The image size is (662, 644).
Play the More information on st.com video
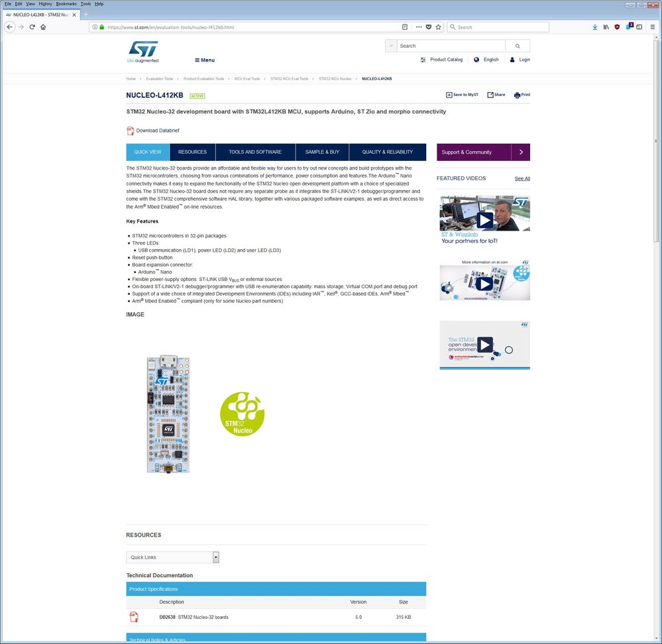pos(484,284)
